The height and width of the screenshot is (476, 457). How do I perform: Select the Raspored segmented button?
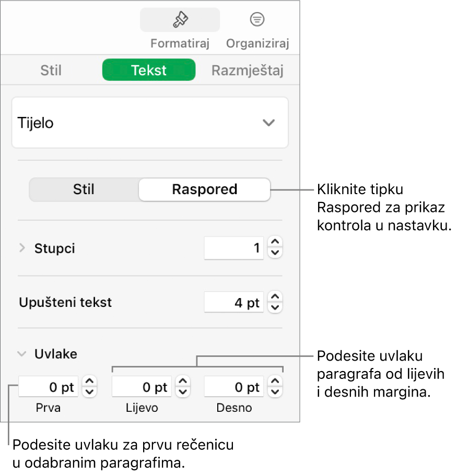[205, 189]
